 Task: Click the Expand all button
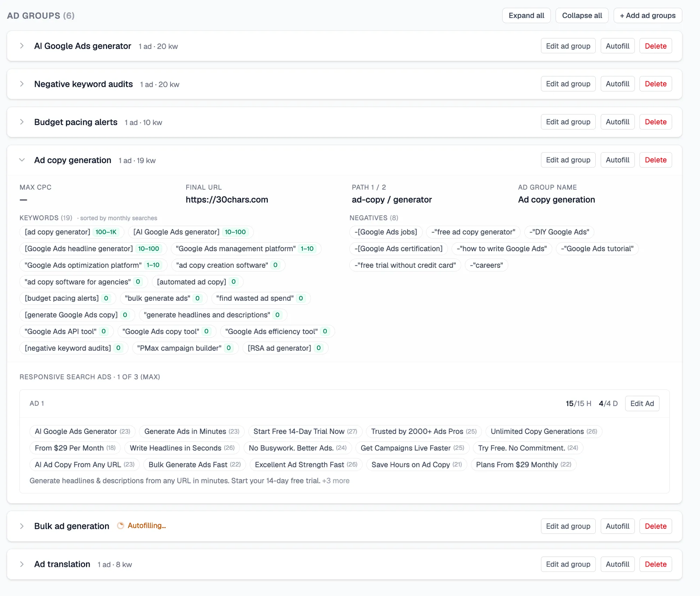point(526,15)
